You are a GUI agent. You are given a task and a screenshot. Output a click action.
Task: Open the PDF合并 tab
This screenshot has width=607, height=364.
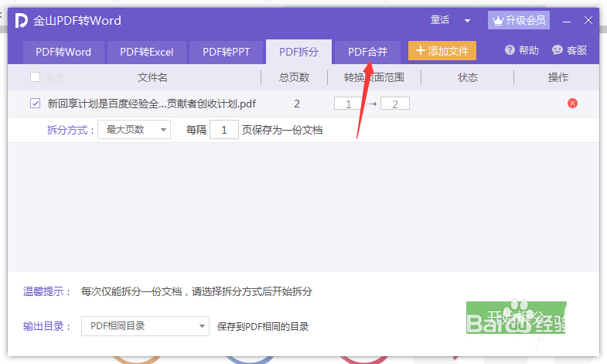coord(367,52)
